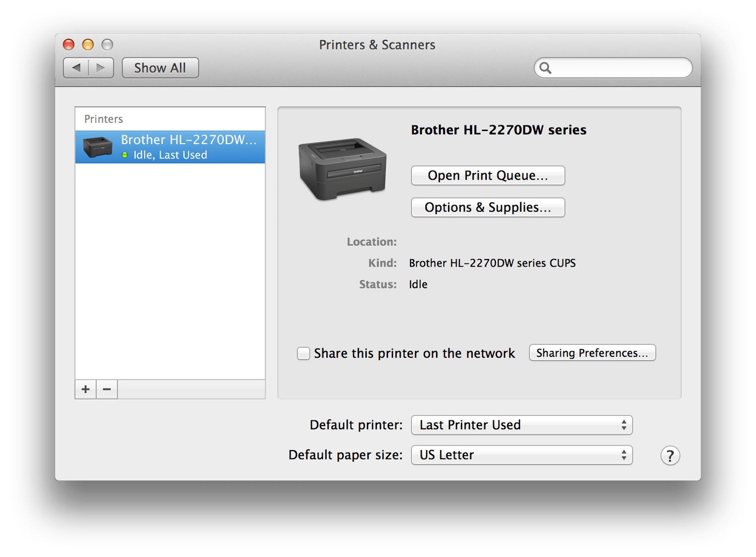Open Sharing Preferences

click(592, 353)
